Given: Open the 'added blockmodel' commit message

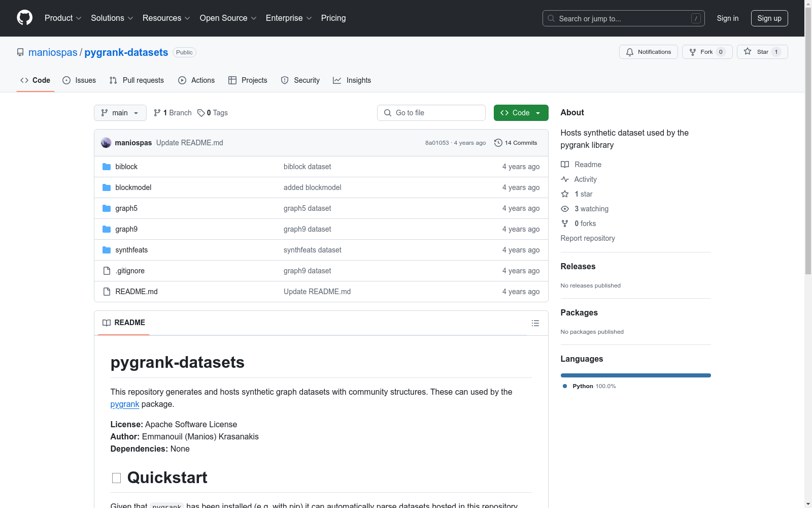Looking at the screenshot, I should click(x=313, y=187).
